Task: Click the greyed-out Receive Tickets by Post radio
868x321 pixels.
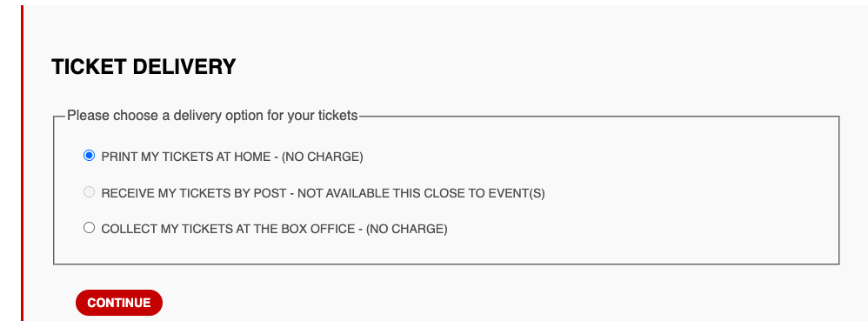Action: point(89,192)
